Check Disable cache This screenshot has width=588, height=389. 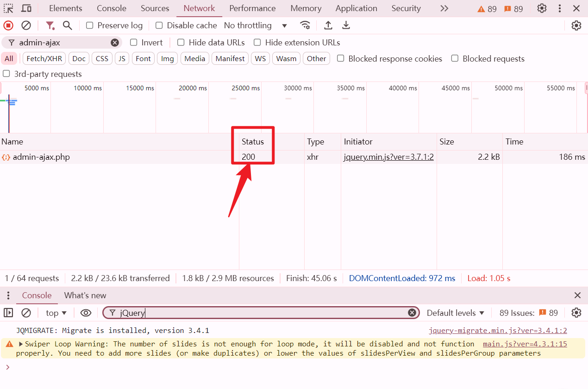tap(159, 25)
